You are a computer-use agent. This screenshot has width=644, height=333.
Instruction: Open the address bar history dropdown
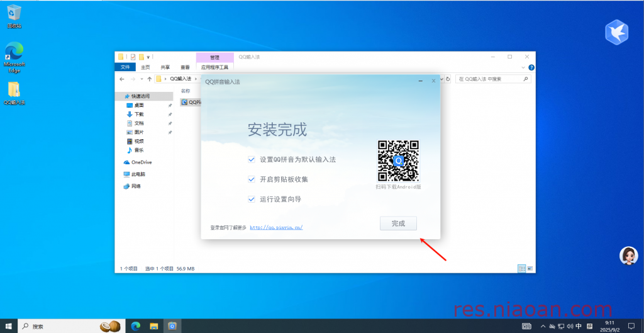442,79
